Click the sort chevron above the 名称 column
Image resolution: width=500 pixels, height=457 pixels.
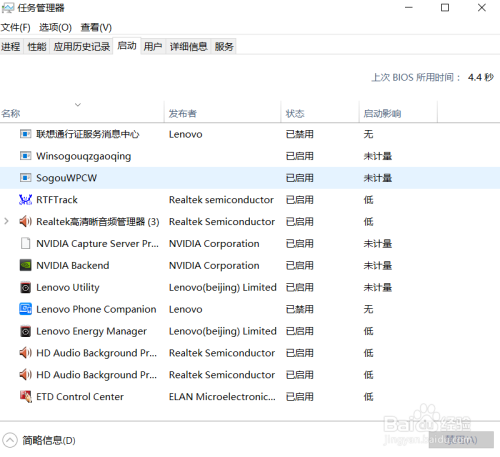click(x=78, y=105)
